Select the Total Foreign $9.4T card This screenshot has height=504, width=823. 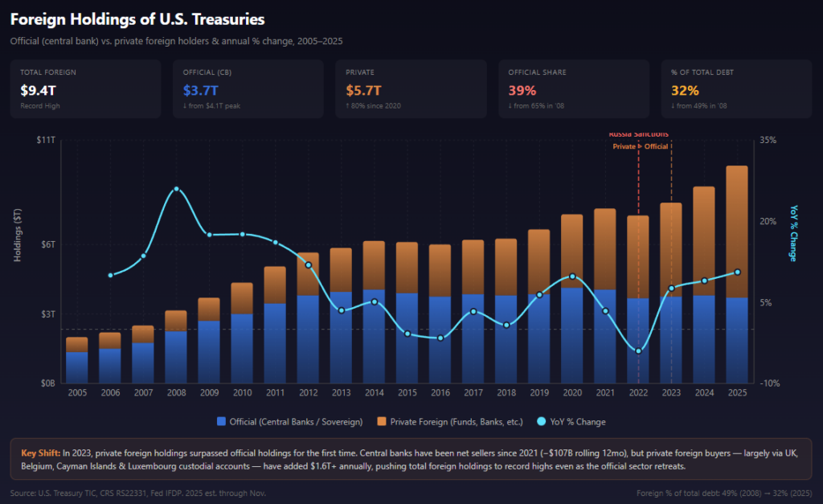(85, 88)
